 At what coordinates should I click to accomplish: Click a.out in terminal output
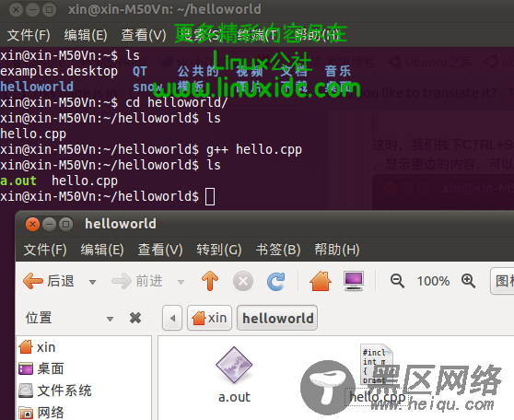18,181
